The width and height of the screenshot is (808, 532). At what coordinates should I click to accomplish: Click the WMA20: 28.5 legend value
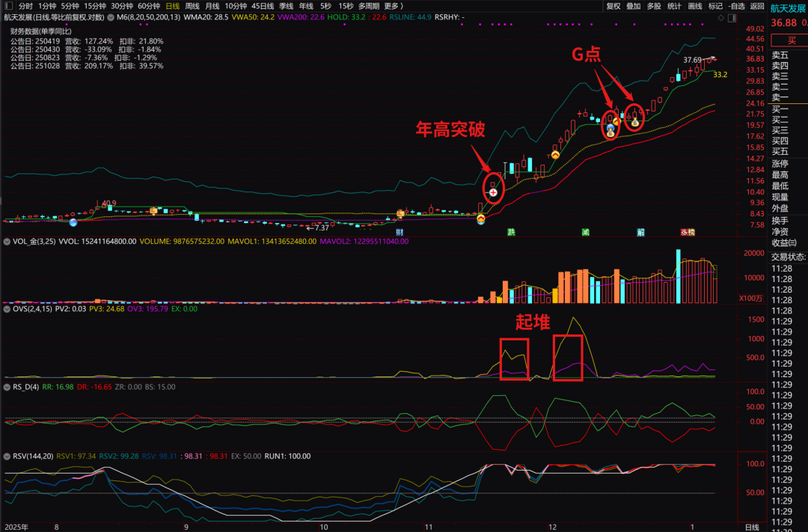click(206, 17)
